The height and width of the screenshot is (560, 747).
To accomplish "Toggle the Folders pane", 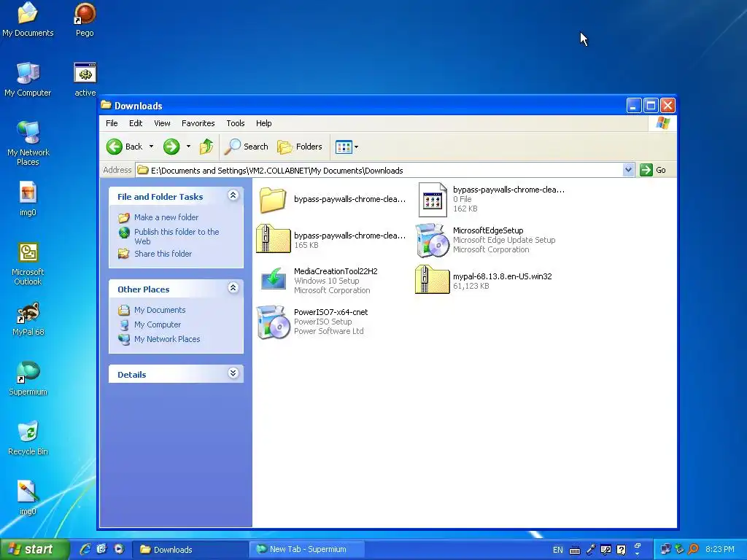I will [300, 147].
